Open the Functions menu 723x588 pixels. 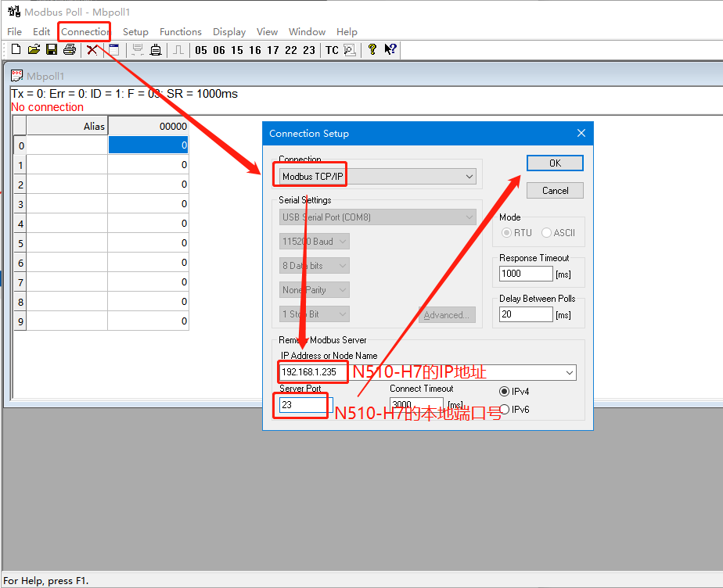pyautogui.click(x=181, y=32)
